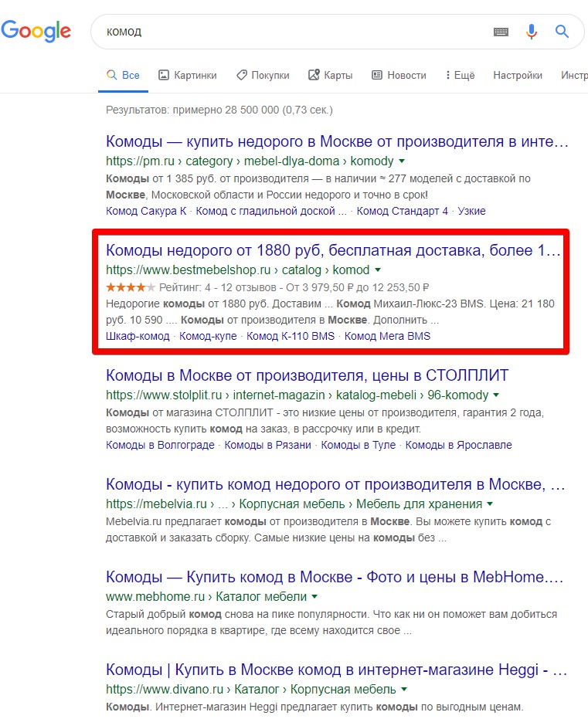Start voice search with microphone icon
This screenshot has height=719, width=588.
point(532,32)
